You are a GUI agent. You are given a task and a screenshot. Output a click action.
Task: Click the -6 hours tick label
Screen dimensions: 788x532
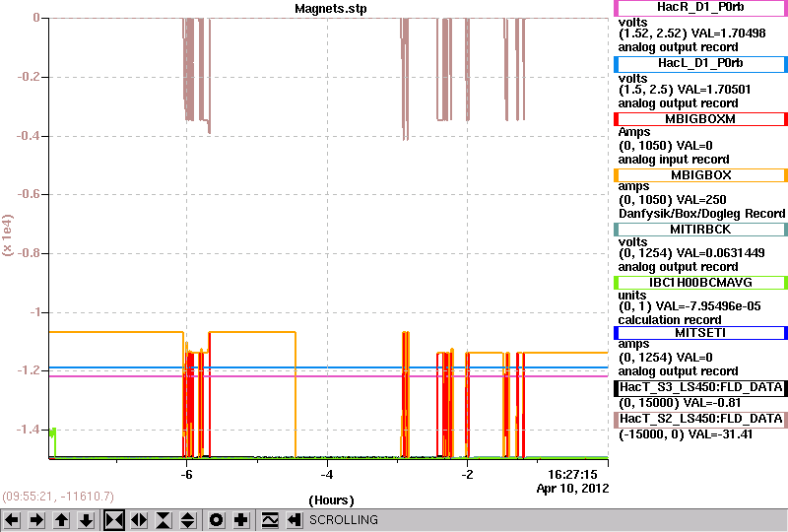(186, 475)
